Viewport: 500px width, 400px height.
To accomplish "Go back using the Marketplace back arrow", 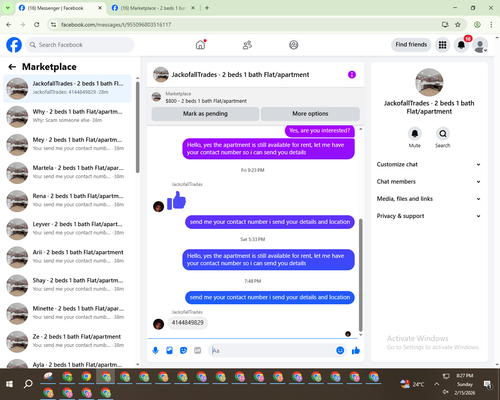I will [x=12, y=67].
